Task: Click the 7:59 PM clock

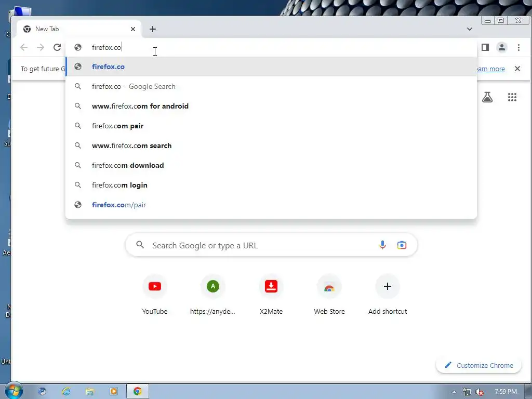Action: [x=506, y=392]
